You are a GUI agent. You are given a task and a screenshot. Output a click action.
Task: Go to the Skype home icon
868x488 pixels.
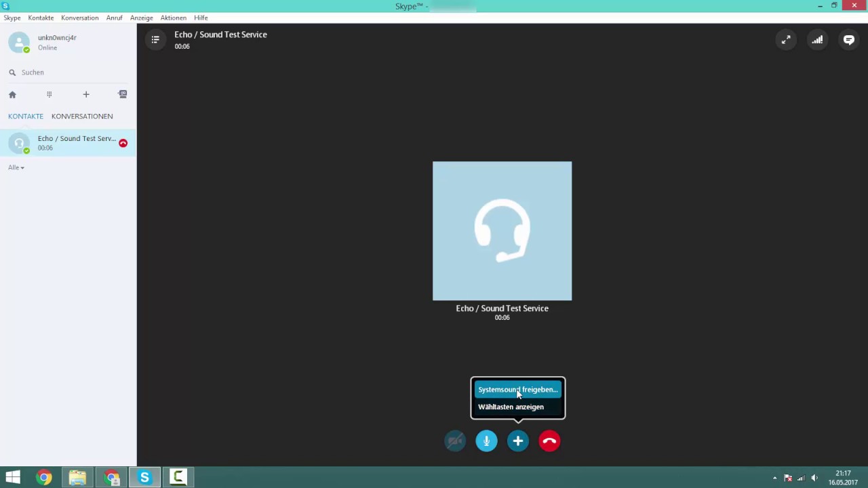click(12, 95)
